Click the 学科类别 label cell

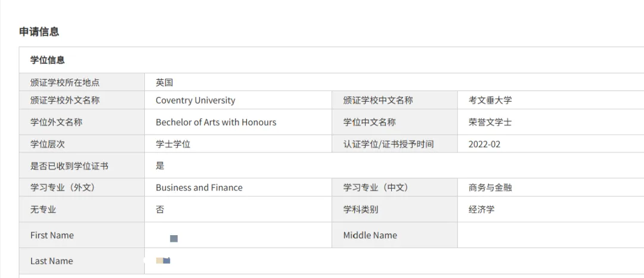tap(395, 210)
